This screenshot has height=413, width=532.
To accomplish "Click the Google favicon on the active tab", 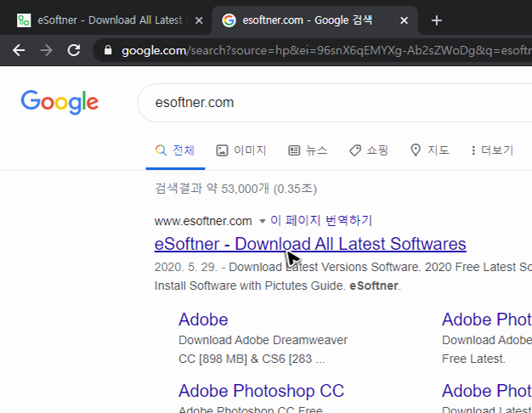I will pos(229,20).
